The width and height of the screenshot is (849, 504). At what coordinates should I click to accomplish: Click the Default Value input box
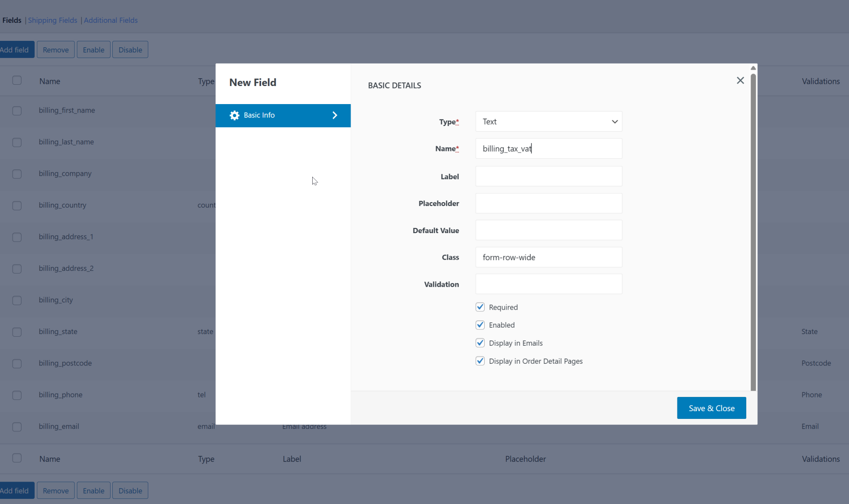pos(548,230)
